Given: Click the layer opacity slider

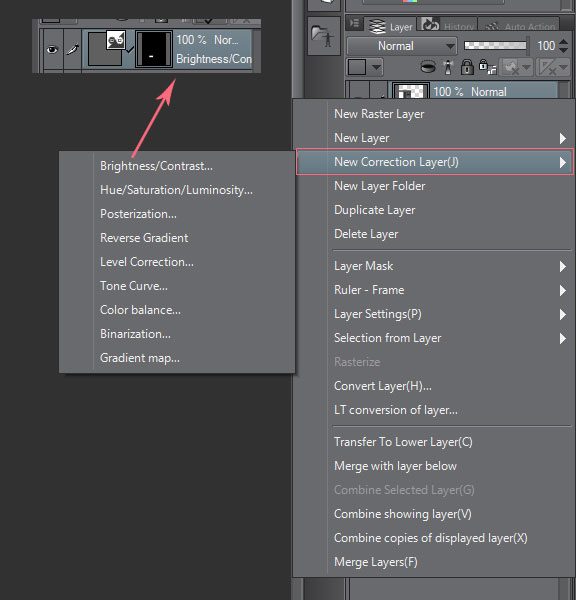Looking at the screenshot, I should pos(495,46).
